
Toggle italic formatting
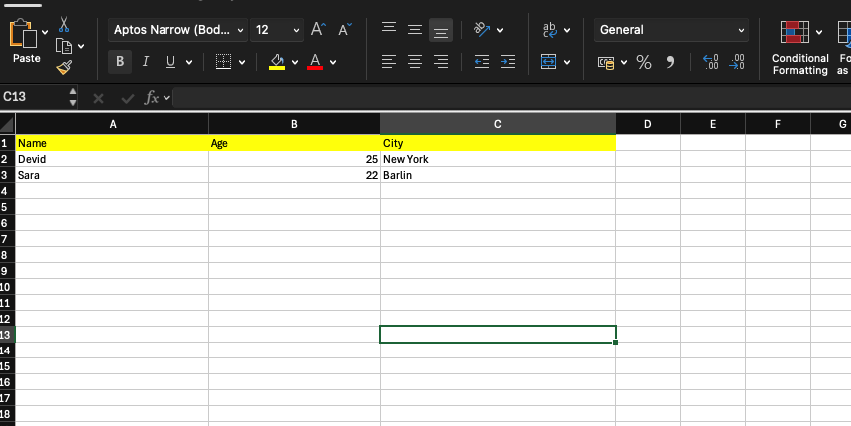tap(146, 63)
